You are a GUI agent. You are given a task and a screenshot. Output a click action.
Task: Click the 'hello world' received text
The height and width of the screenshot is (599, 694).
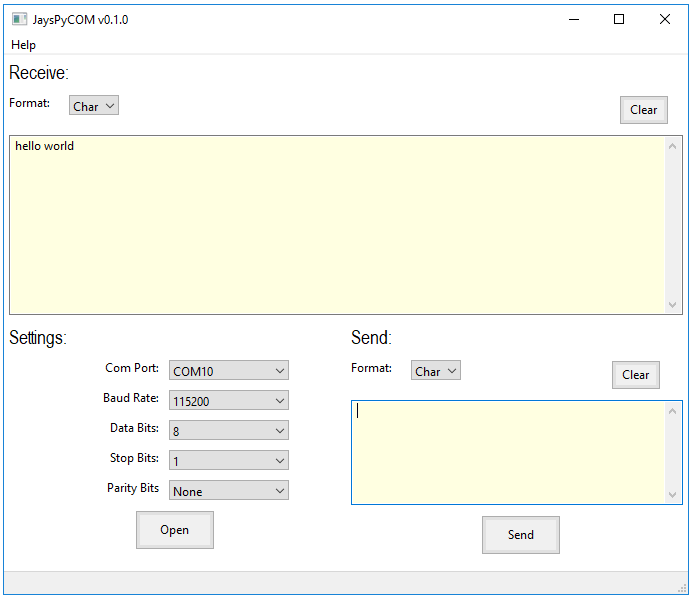44,146
